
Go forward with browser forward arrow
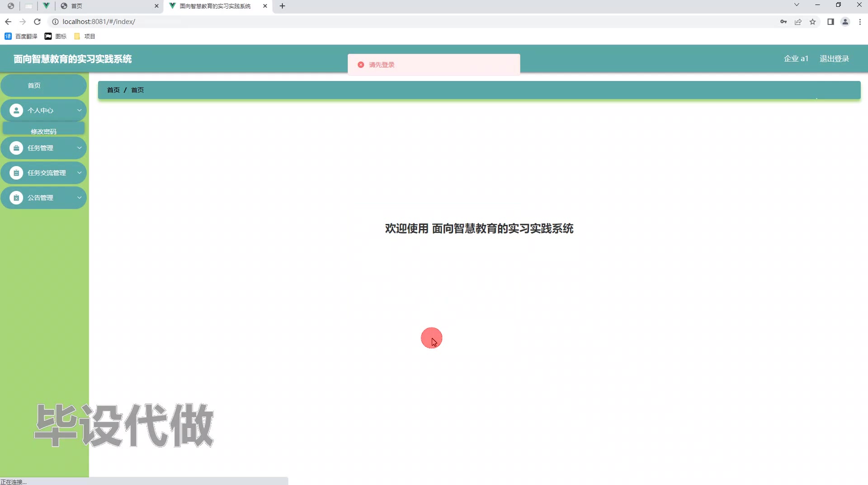pos(23,22)
